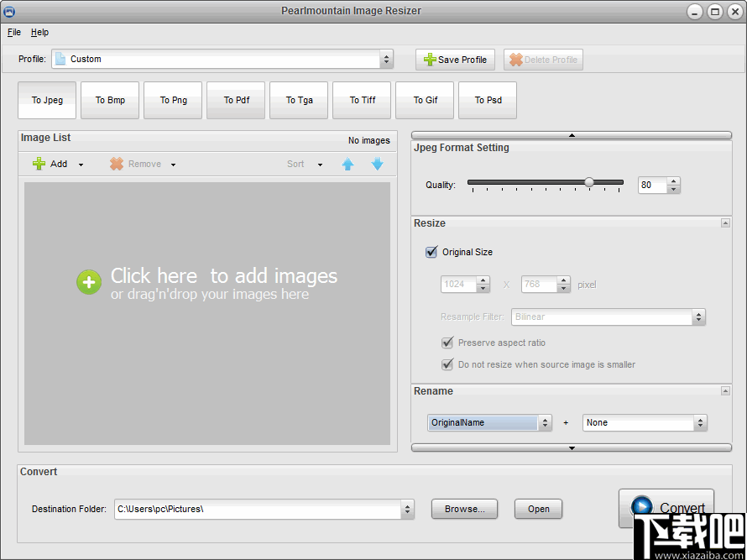
Task: Open the File menu
Action: (13, 32)
